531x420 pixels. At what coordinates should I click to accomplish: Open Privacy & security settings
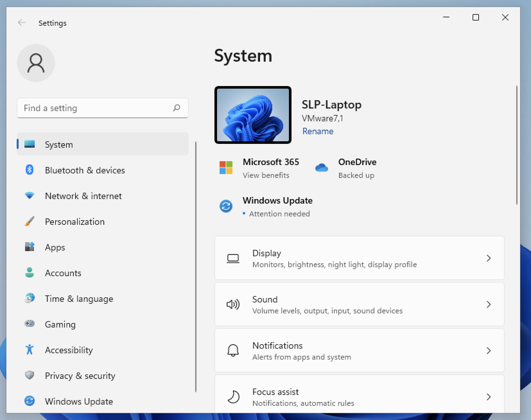(x=103, y=375)
